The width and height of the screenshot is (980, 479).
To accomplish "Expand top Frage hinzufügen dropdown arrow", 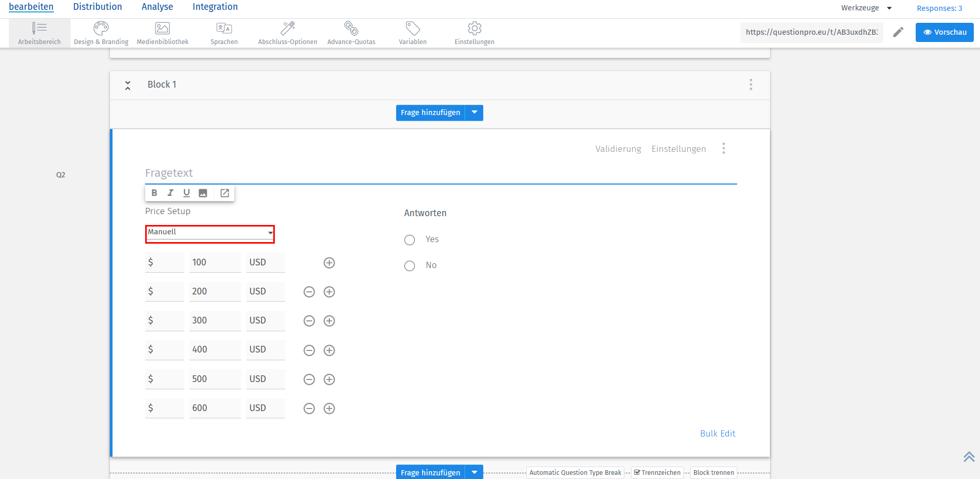I will pyautogui.click(x=474, y=112).
